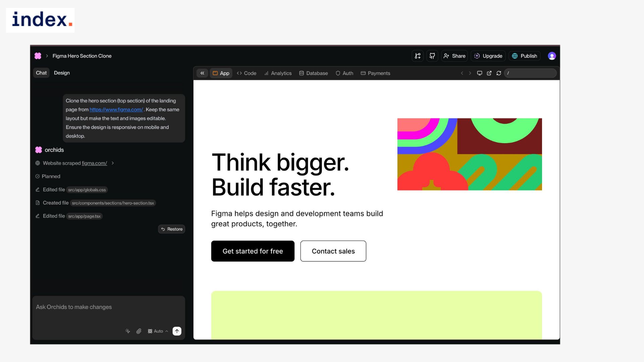Switch the device preview with the monitor icon
The image size is (644, 362).
click(x=480, y=73)
